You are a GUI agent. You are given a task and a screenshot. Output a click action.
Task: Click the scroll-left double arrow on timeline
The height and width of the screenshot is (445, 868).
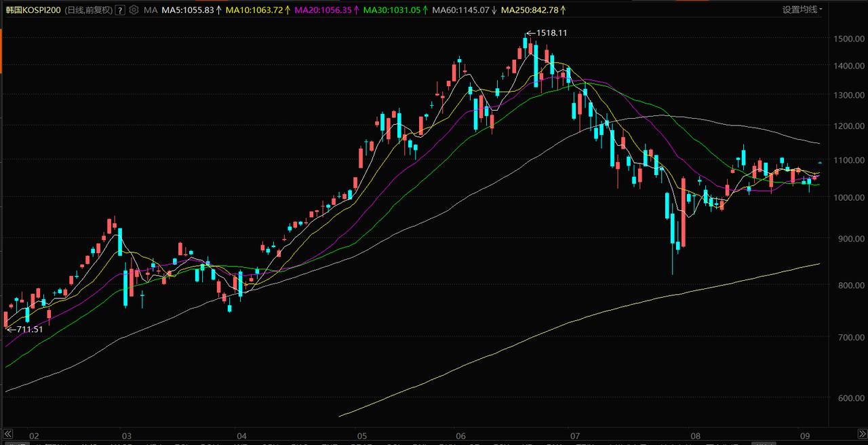tap(8, 433)
